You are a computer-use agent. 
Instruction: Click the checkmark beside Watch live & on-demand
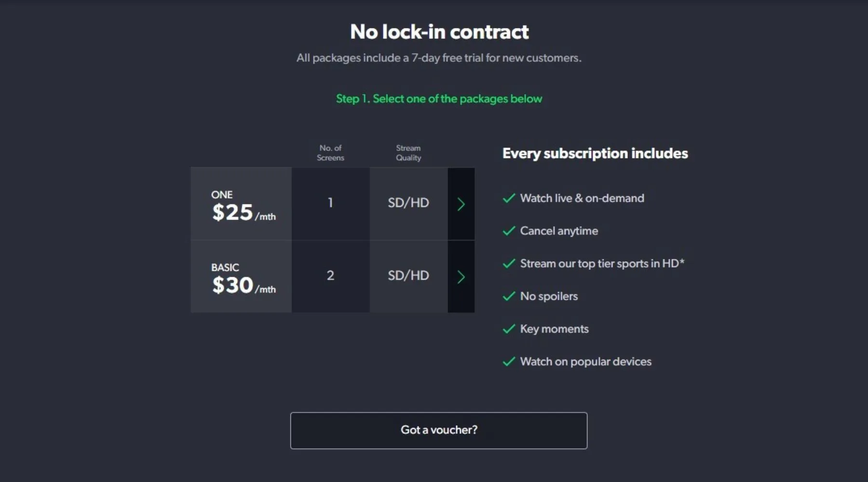coord(509,199)
